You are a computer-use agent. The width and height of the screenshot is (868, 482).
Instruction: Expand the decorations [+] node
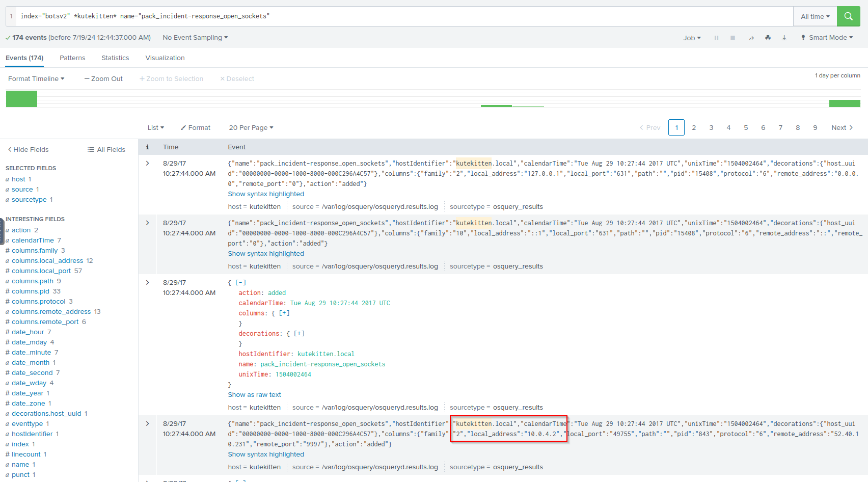[x=299, y=334]
